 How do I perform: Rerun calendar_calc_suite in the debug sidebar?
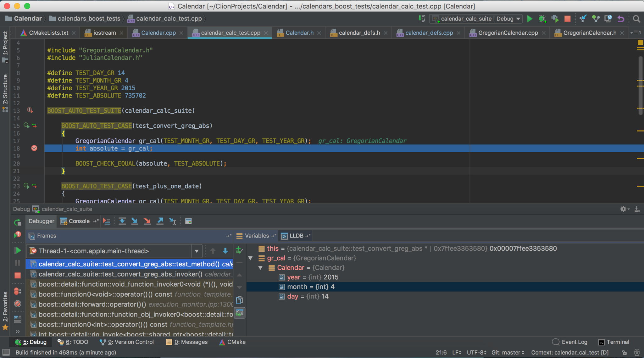pos(18,222)
